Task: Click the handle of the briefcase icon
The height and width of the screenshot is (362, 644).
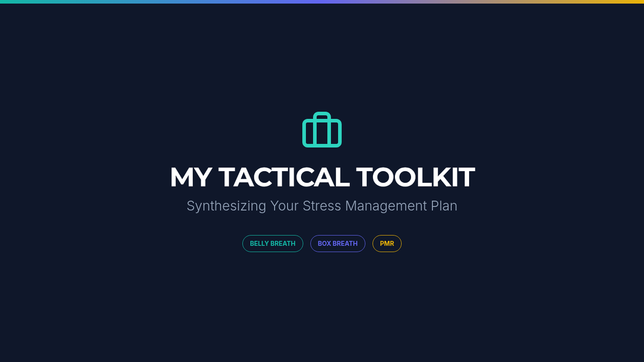Action: pyautogui.click(x=322, y=114)
